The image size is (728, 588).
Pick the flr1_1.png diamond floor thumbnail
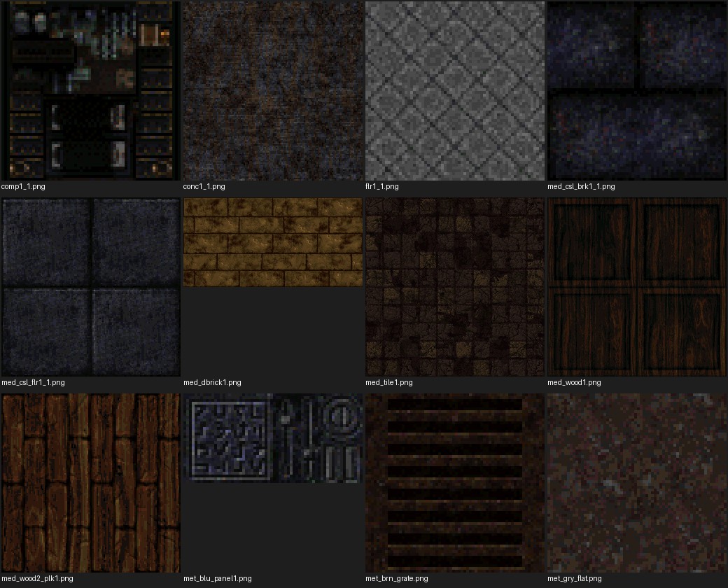[454, 90]
